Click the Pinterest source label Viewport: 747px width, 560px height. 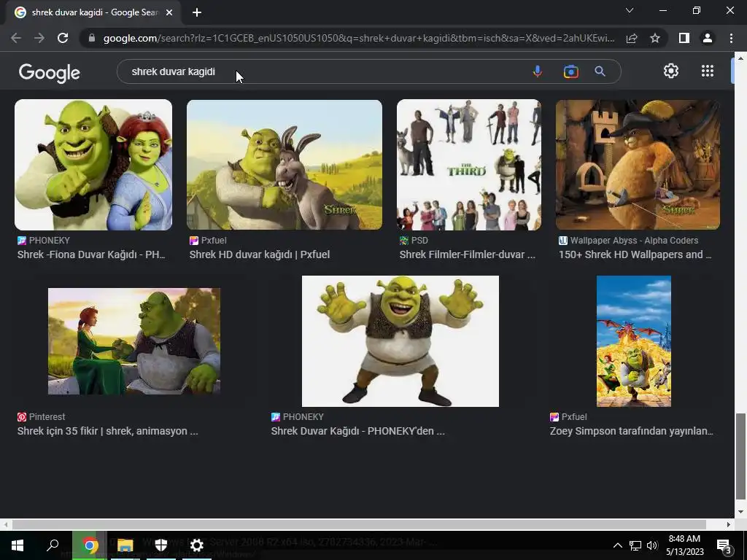click(47, 416)
